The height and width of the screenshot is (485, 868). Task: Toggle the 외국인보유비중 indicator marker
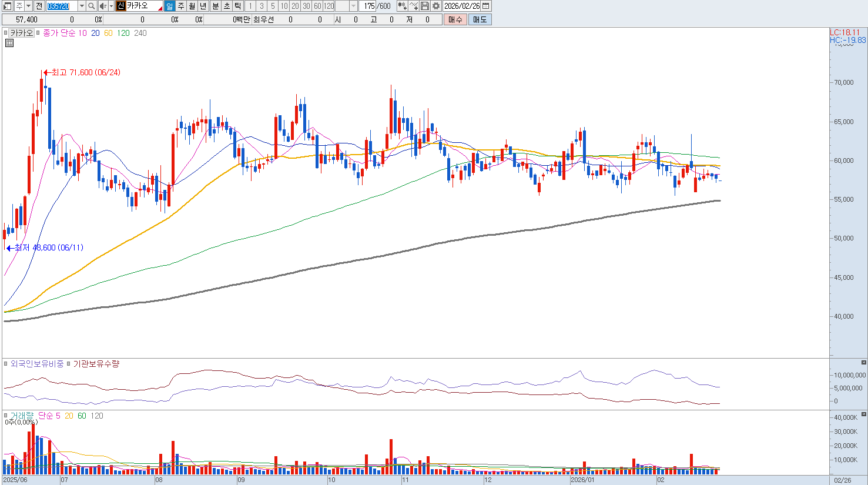pyautogui.click(x=6, y=364)
